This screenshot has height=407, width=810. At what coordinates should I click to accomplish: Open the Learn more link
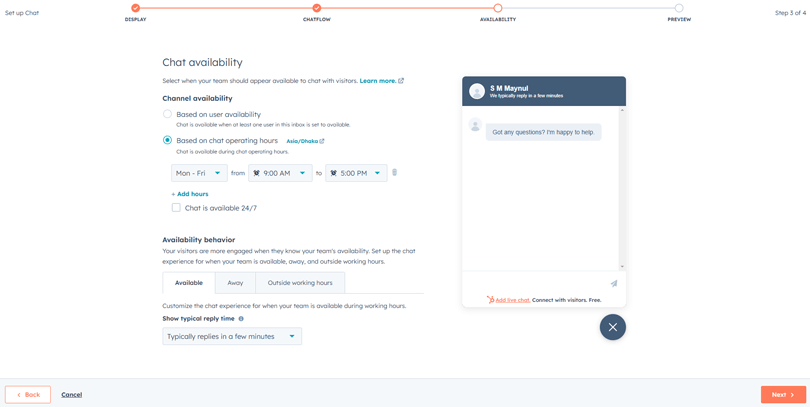(x=378, y=81)
